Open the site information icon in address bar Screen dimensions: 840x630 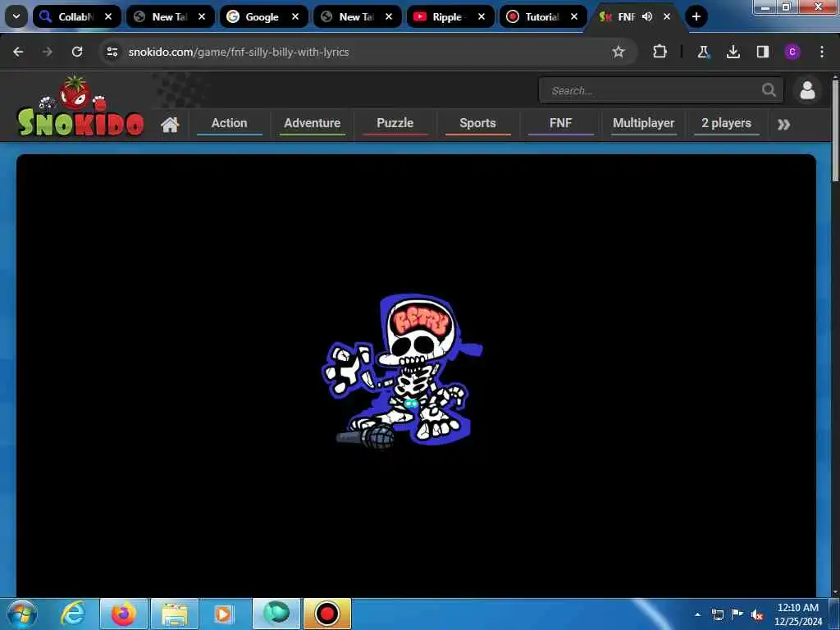pos(112,52)
